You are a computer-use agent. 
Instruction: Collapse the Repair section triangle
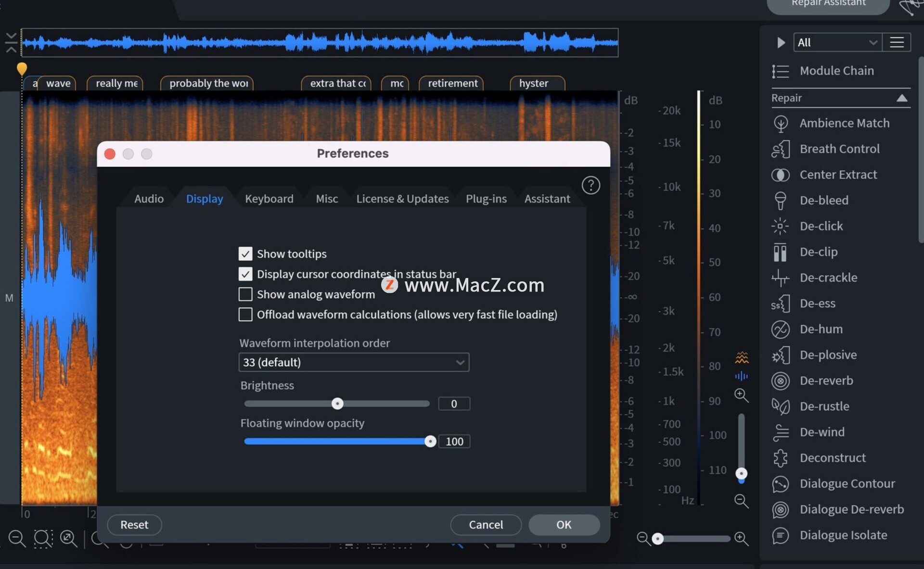click(x=902, y=98)
